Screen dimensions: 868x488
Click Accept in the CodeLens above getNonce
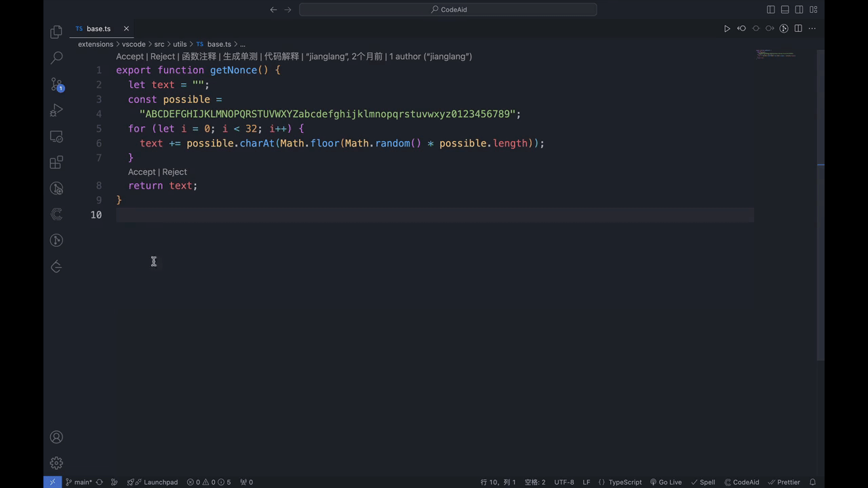pos(130,56)
